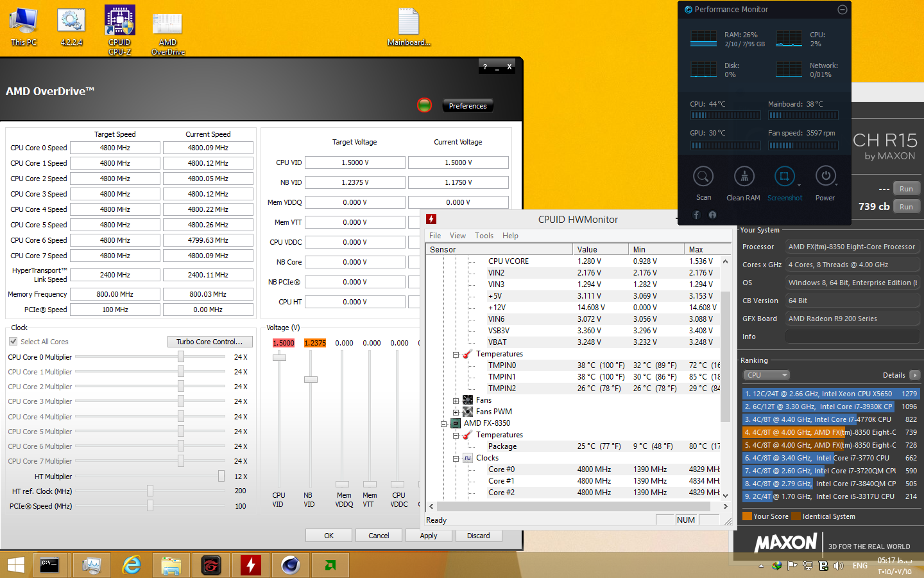
Task: Collapse Temperatures under AMD FX-8350
Action: 456,435
